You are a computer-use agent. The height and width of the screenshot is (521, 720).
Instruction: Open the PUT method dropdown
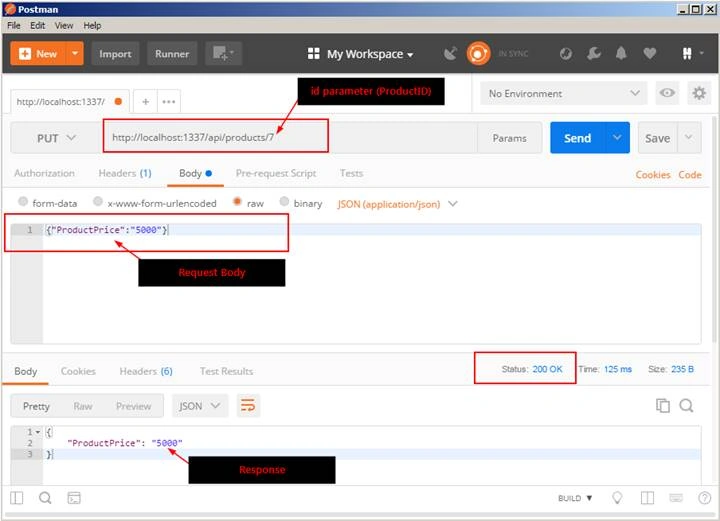click(x=57, y=138)
